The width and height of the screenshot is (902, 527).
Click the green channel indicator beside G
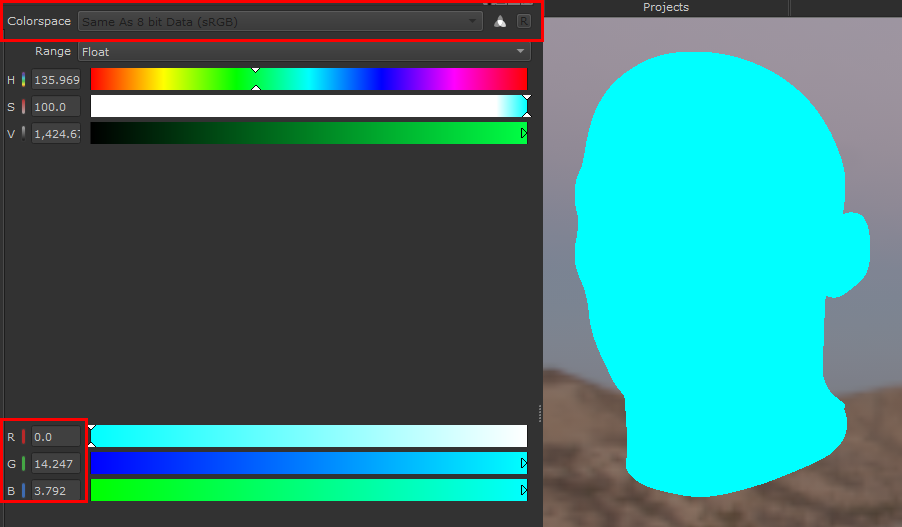point(23,463)
